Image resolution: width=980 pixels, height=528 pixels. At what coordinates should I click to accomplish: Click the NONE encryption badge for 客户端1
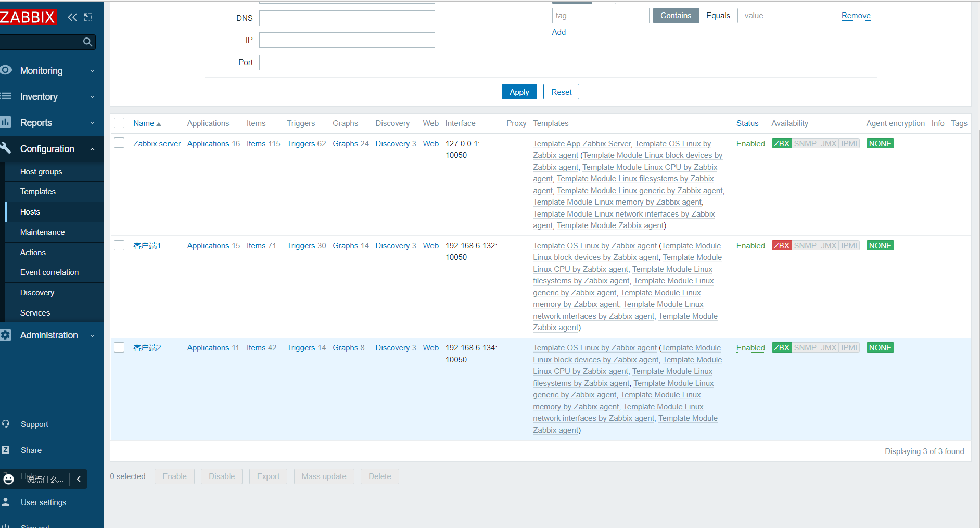(880, 246)
